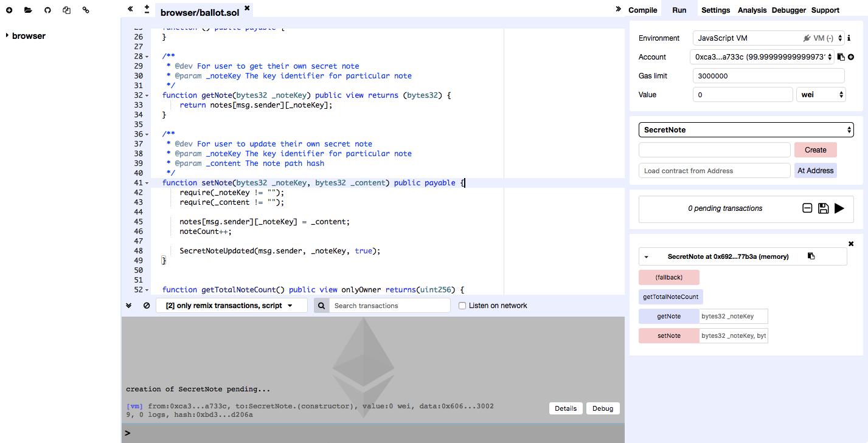Call the (fallback) function
The height and width of the screenshot is (443, 868).
click(x=669, y=277)
